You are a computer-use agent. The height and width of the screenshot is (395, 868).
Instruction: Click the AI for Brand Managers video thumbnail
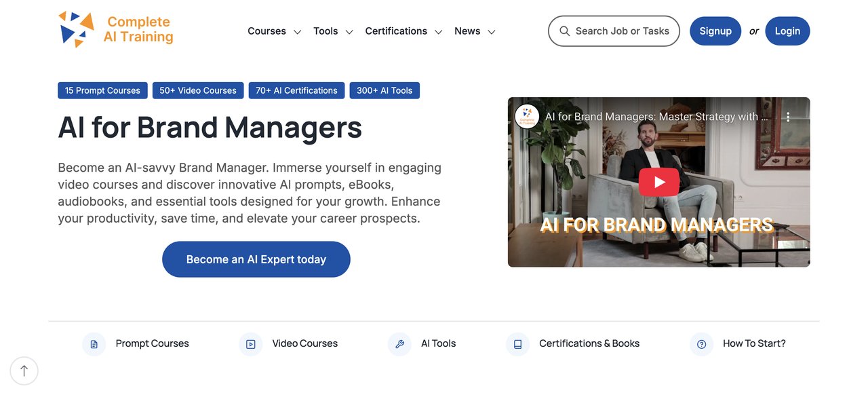coord(659,182)
